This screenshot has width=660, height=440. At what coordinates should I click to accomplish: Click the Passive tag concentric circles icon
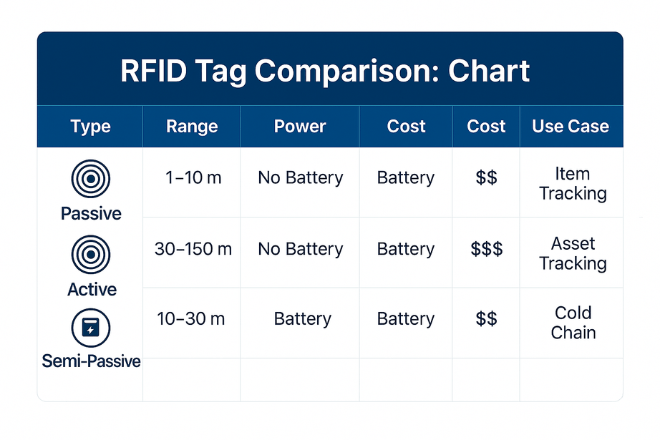click(90, 180)
